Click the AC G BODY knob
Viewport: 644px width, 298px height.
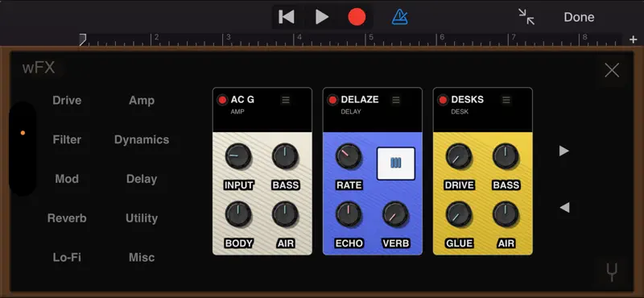pos(238,214)
